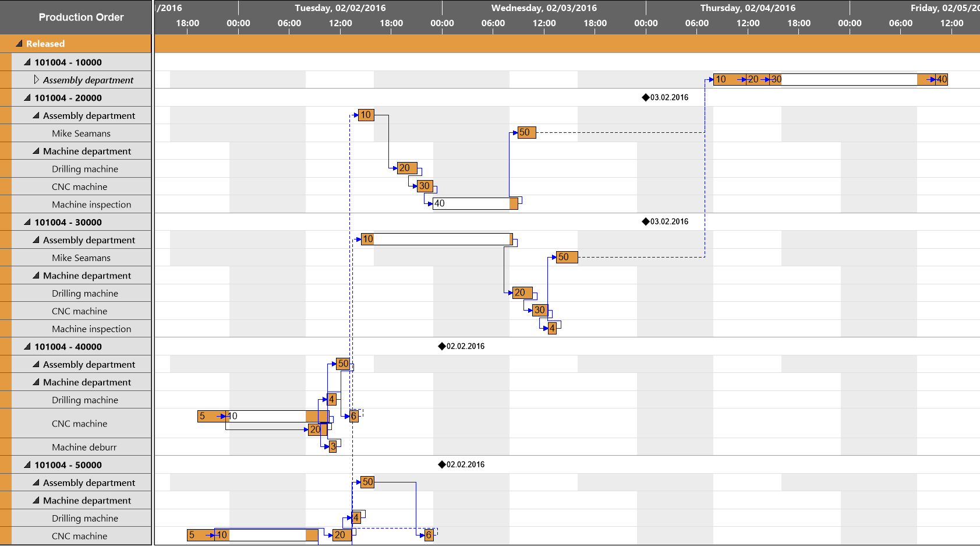Collapse production order 101004 - 40000
The height and width of the screenshot is (546, 980).
[27, 347]
